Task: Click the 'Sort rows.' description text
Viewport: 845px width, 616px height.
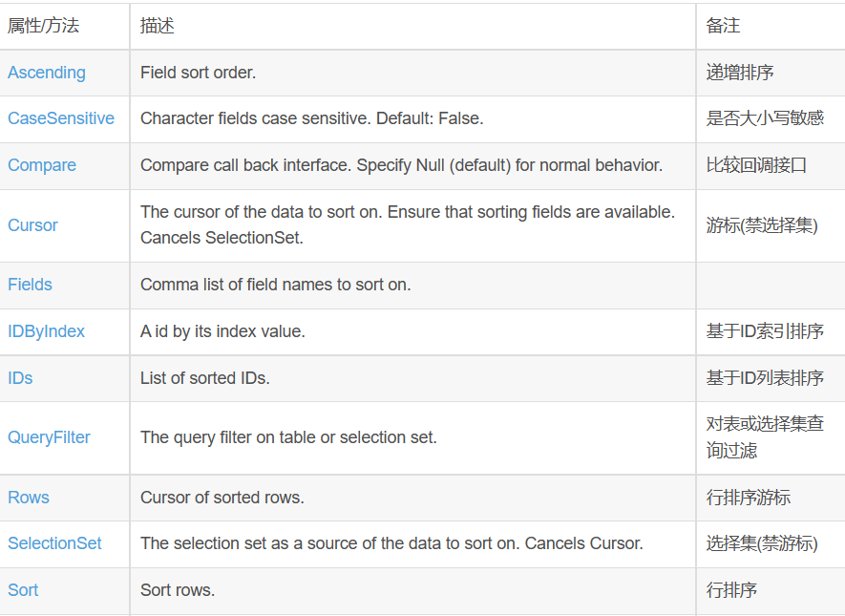Action: pyautogui.click(x=178, y=589)
